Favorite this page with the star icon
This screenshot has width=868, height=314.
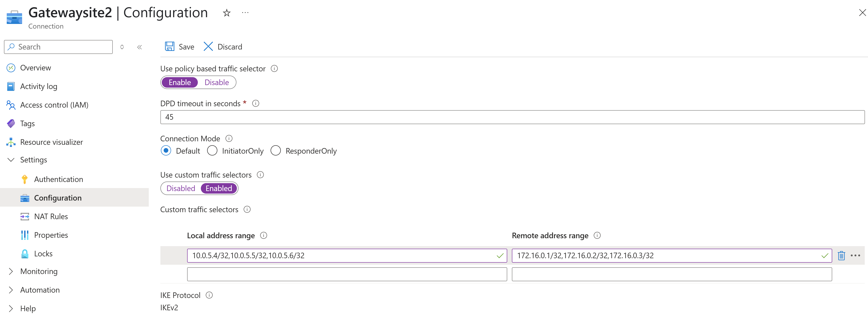(226, 13)
